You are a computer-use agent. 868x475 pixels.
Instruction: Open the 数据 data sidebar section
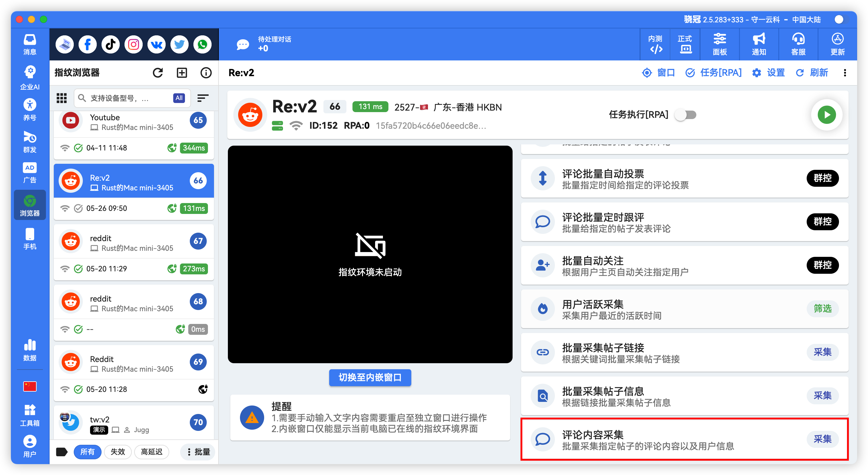30,350
